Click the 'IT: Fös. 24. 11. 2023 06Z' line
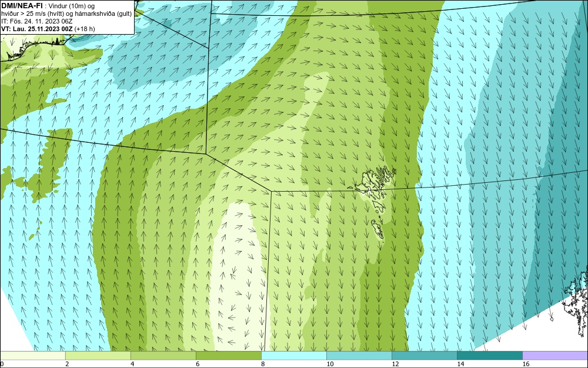The height and width of the screenshot is (368, 588). click(x=36, y=21)
